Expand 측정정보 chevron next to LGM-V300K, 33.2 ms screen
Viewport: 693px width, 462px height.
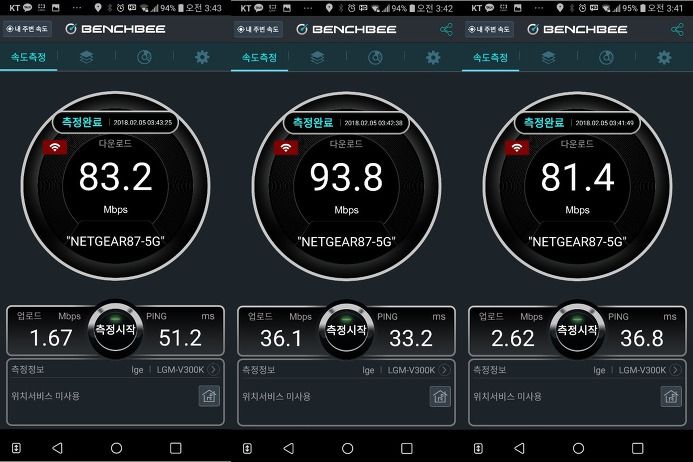[445, 370]
